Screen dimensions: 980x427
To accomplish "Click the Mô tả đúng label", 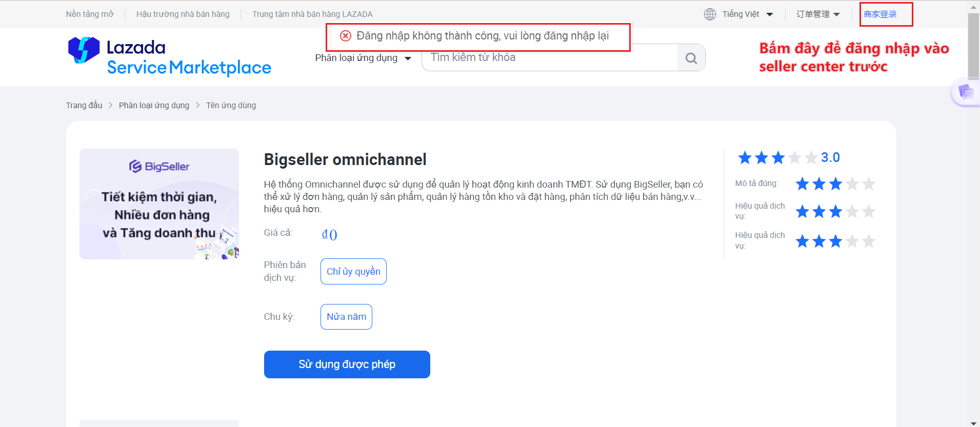I will pyautogui.click(x=756, y=184).
